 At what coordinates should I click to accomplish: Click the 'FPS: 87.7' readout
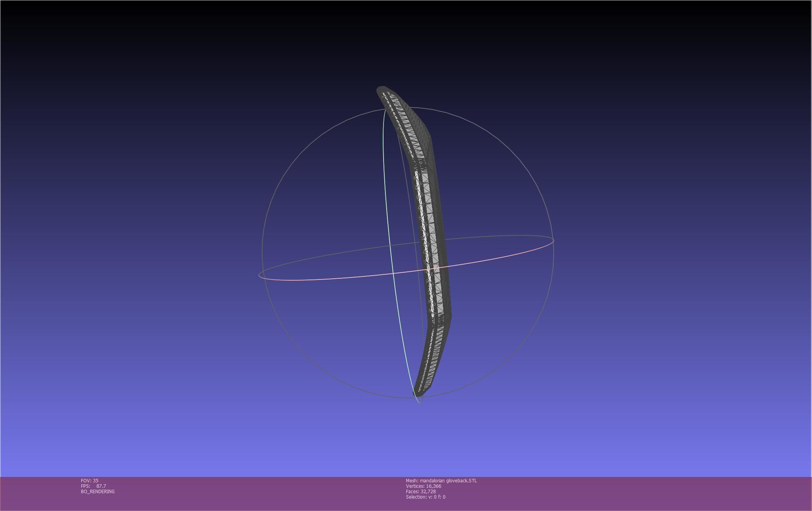93,486
